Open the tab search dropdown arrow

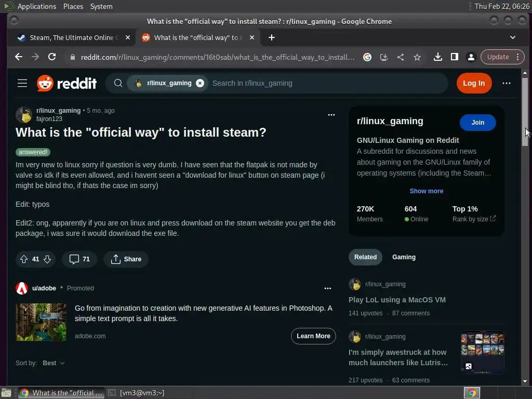(513, 37)
